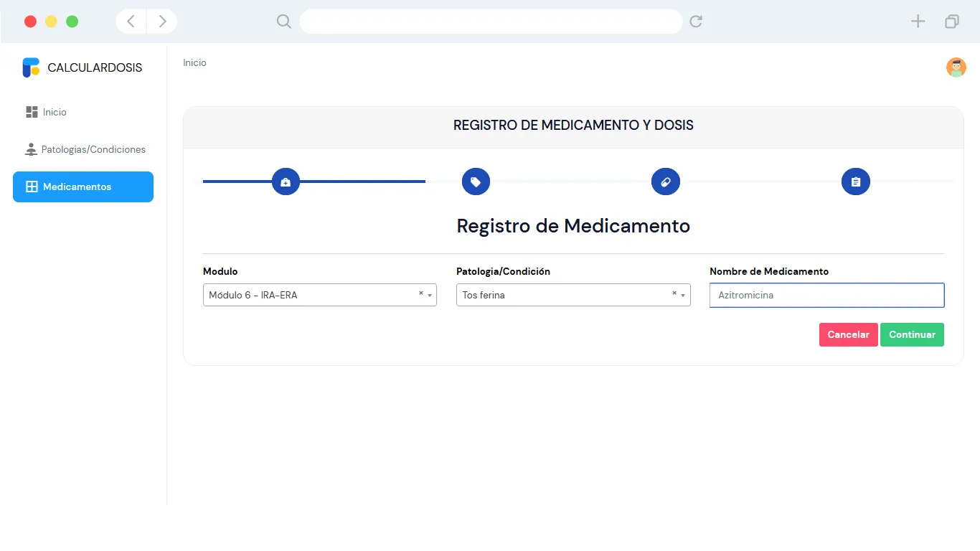Clear the Módulo 6 - IRA-ERA selection

[420, 293]
